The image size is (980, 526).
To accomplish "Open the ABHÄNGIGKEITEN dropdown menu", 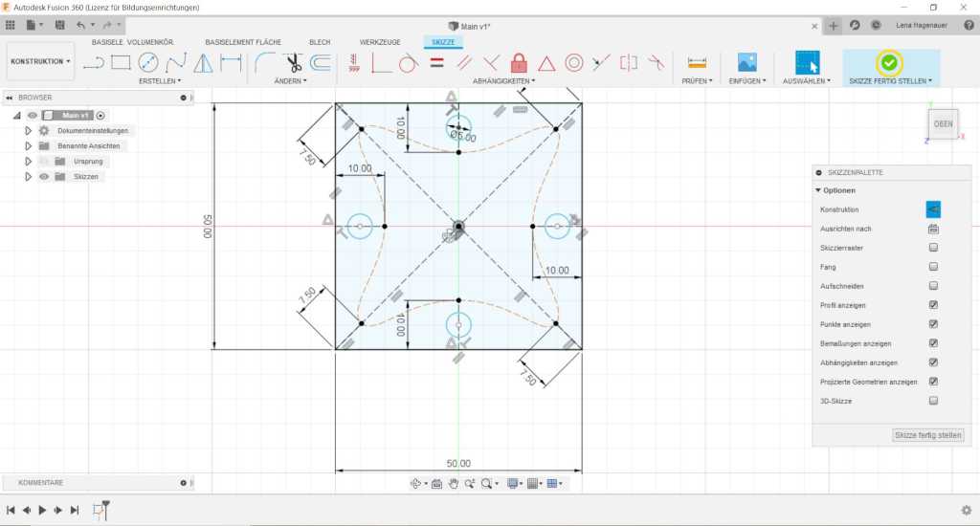I will coord(503,81).
